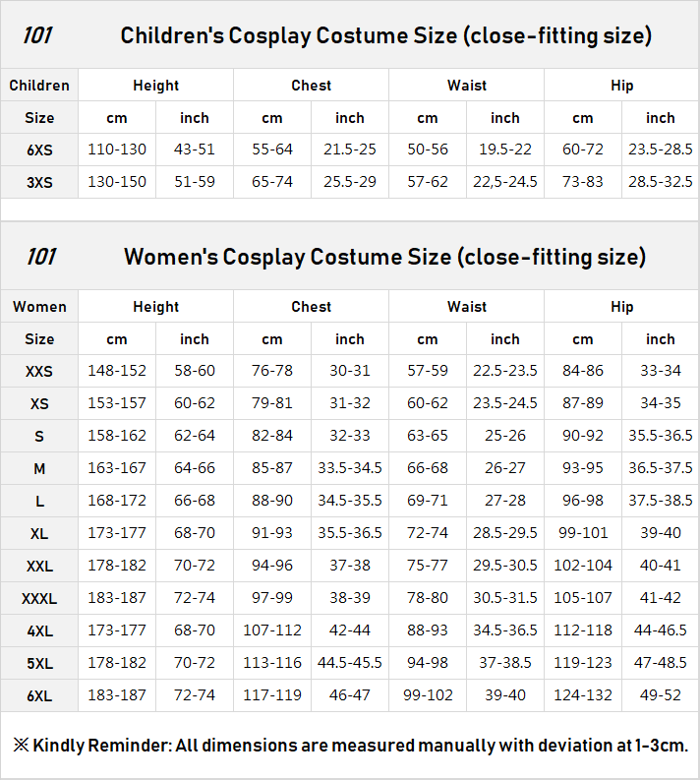Click the 107-112 chest cell for size 4XL
The height and width of the screenshot is (780, 700).
272,630
